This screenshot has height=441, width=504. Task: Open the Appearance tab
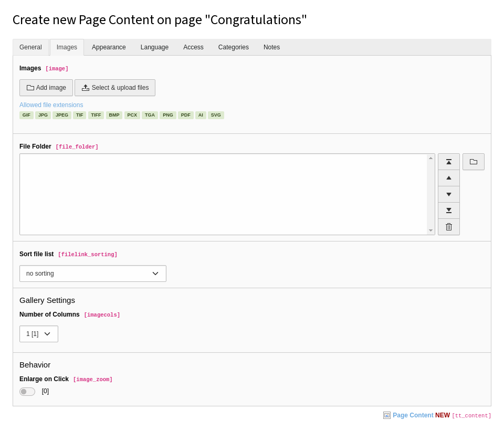point(109,47)
